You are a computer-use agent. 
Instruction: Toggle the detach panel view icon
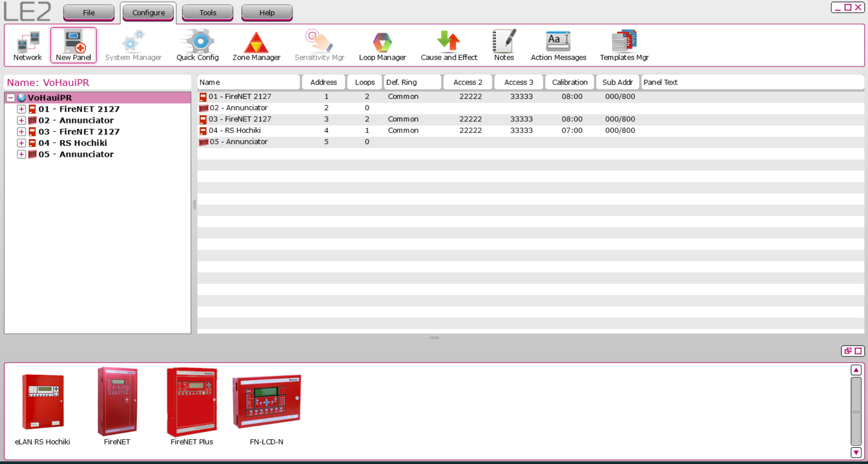coord(848,351)
